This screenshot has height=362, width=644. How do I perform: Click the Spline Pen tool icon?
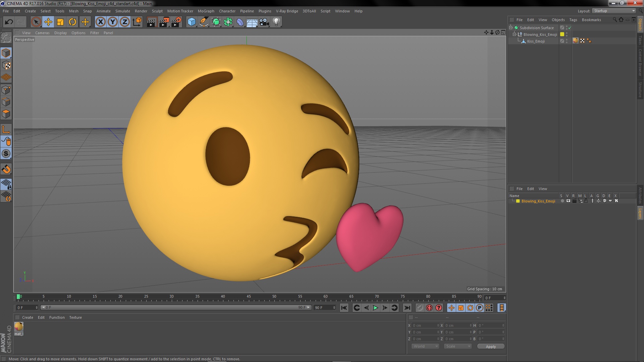tap(204, 22)
